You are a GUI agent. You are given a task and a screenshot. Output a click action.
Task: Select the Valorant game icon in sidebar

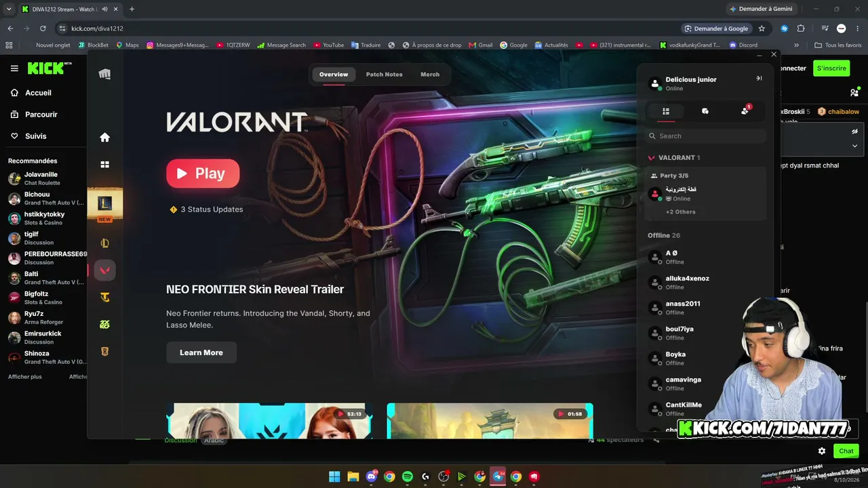(104, 270)
